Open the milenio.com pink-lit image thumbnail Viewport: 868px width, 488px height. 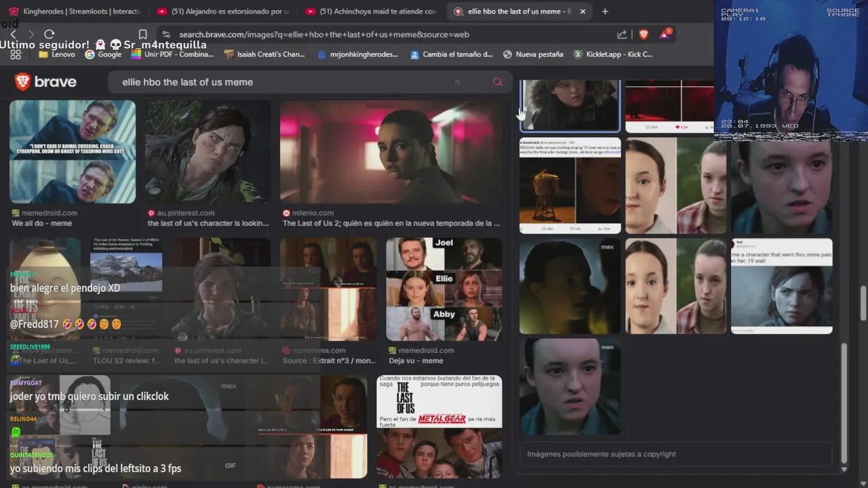[x=391, y=152]
